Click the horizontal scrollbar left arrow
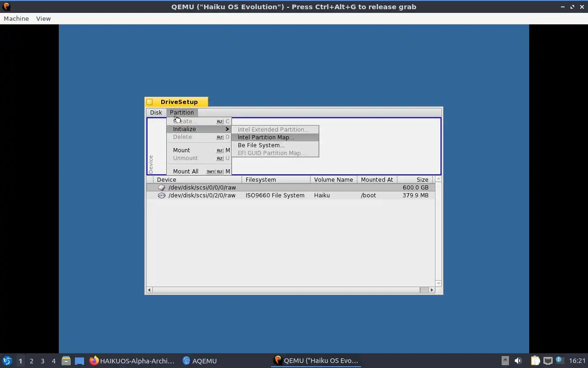This screenshot has height=368, width=588. point(149,290)
